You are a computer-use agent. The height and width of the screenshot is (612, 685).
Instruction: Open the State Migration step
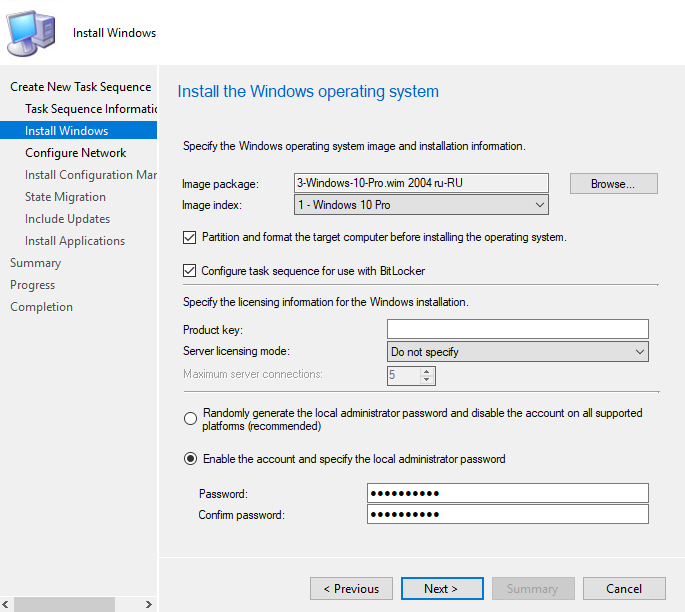coord(65,197)
